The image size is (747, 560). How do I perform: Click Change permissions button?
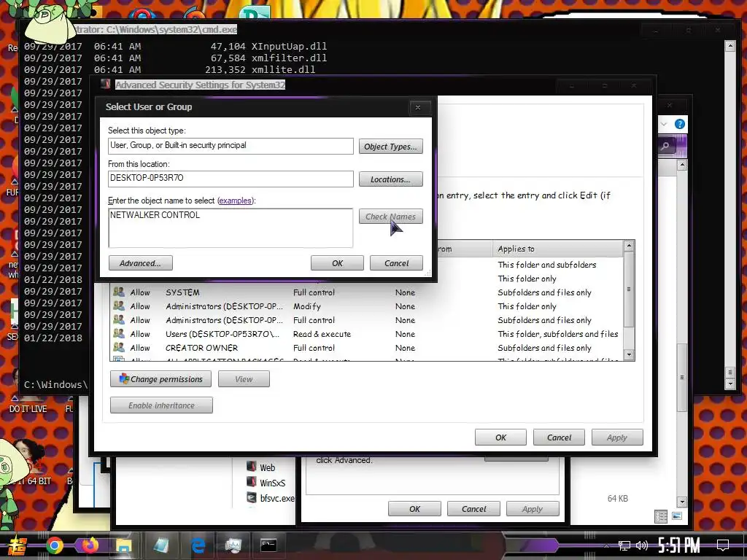pos(160,379)
